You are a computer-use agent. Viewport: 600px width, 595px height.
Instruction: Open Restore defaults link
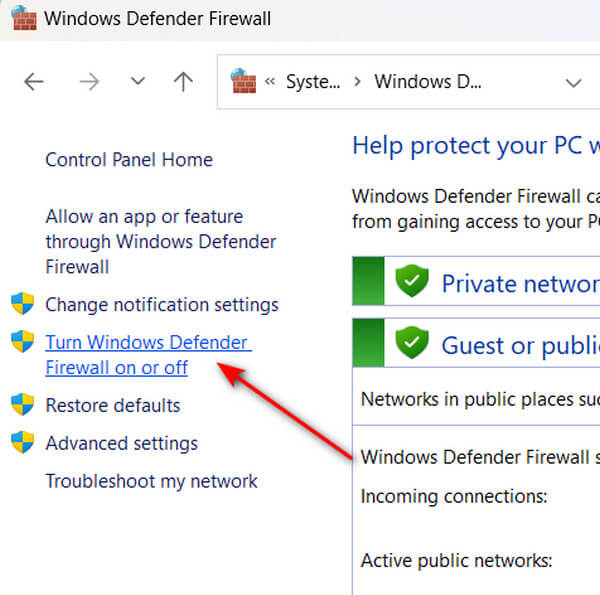click(x=113, y=405)
